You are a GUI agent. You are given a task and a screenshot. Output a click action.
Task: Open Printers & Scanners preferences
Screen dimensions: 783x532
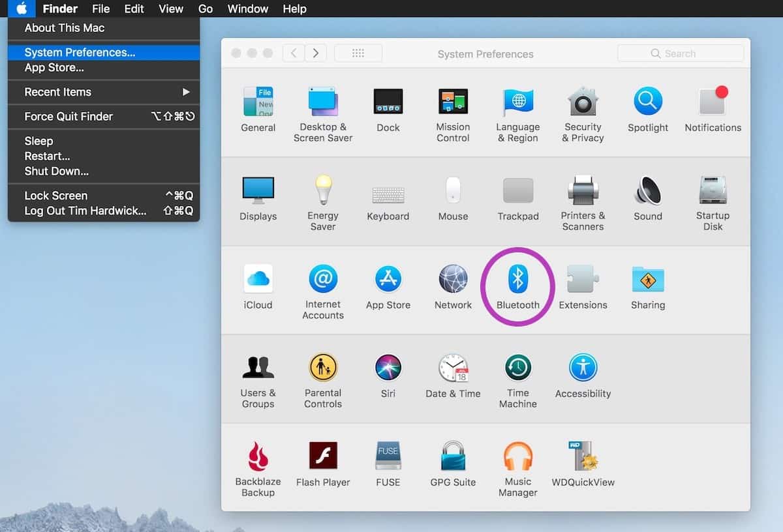tap(583, 203)
